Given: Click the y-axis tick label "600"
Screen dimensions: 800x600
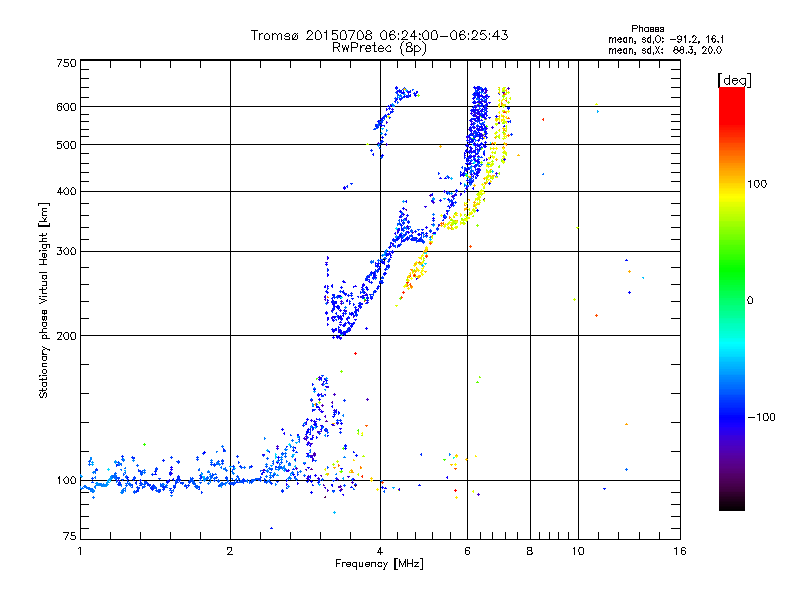Looking at the screenshot, I should tap(67, 107).
